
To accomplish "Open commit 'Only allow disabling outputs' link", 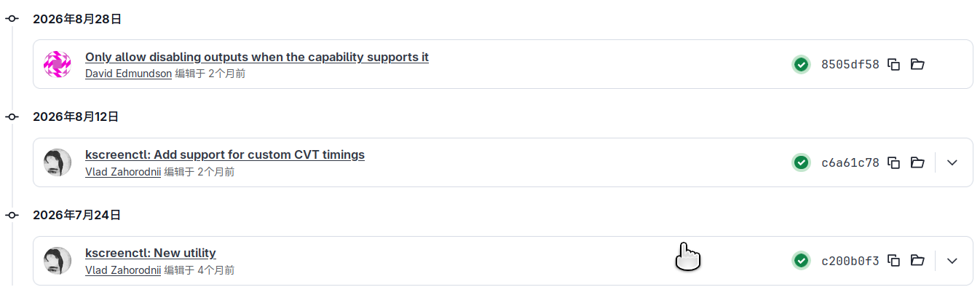I will coord(257,57).
